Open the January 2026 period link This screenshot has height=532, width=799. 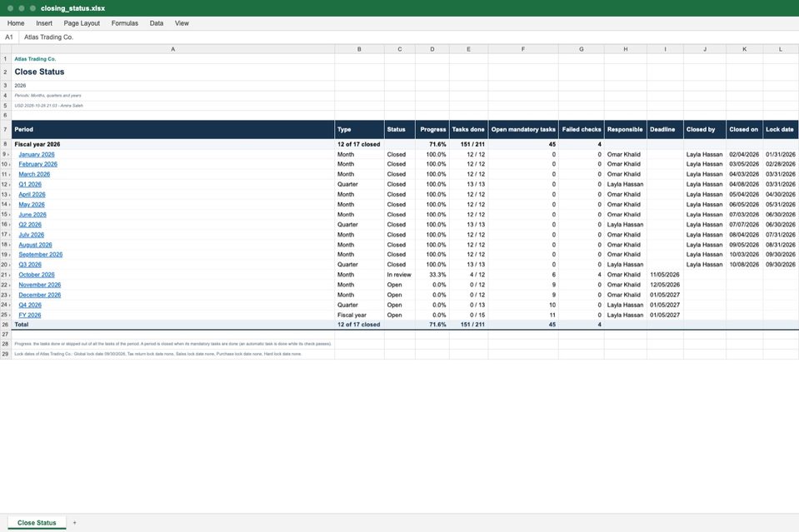tap(37, 154)
